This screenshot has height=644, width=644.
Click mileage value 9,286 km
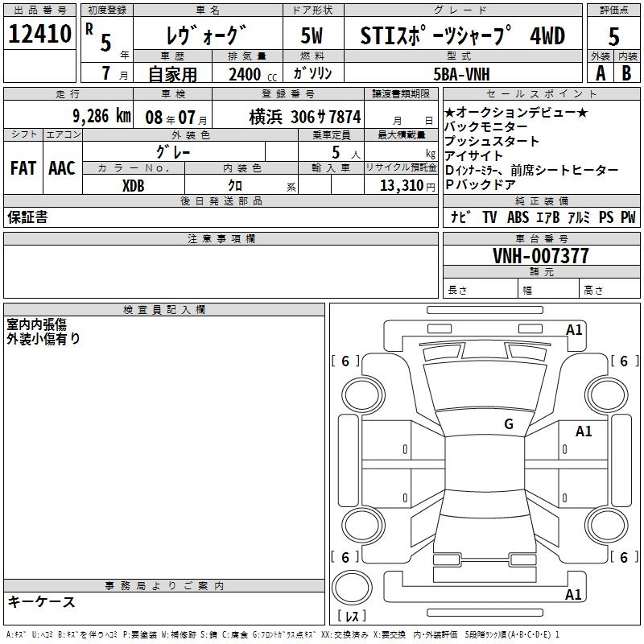tap(102, 116)
